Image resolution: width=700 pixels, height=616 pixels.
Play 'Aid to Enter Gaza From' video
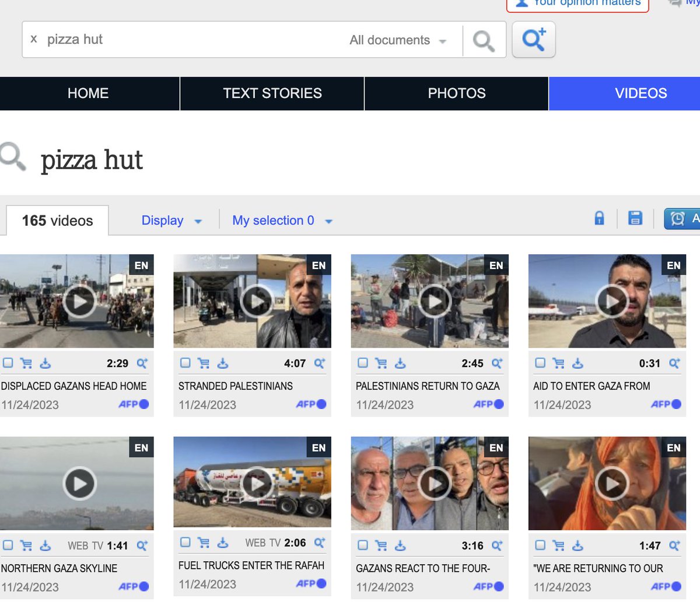click(x=612, y=301)
